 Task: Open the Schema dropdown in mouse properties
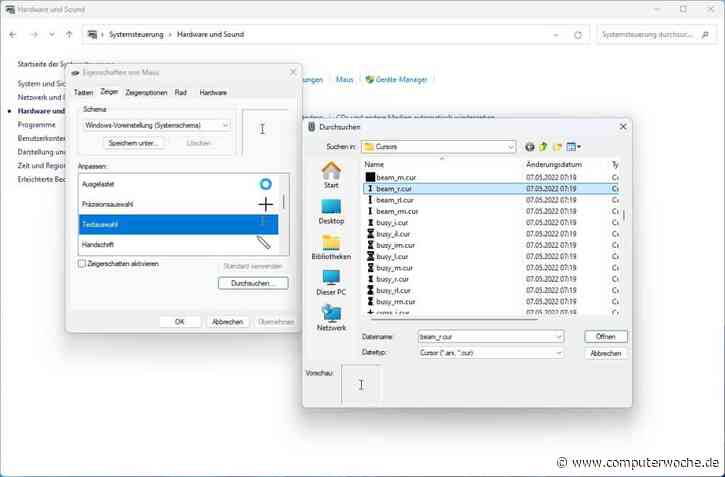[156, 125]
